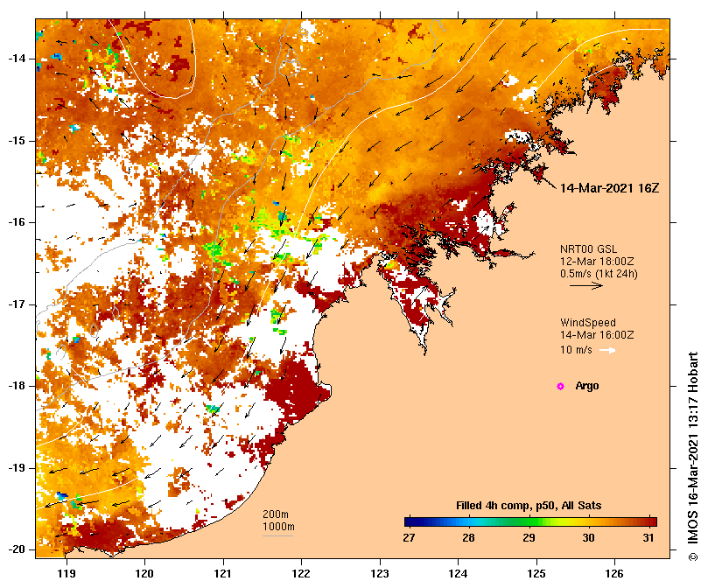708x588 pixels.
Task: Click the '1000m' depth label
Action: (278, 527)
